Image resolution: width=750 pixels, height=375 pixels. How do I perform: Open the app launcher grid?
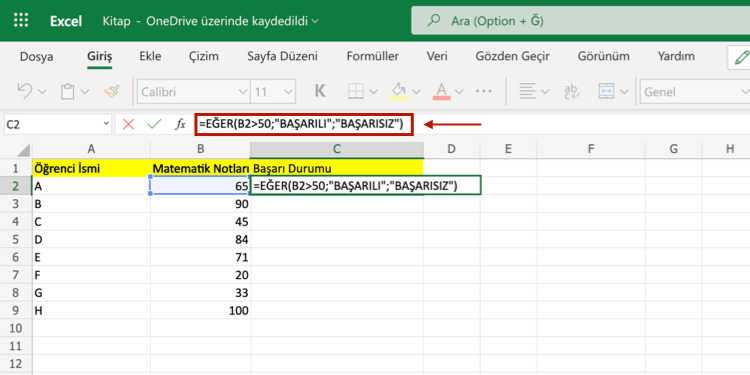point(21,20)
